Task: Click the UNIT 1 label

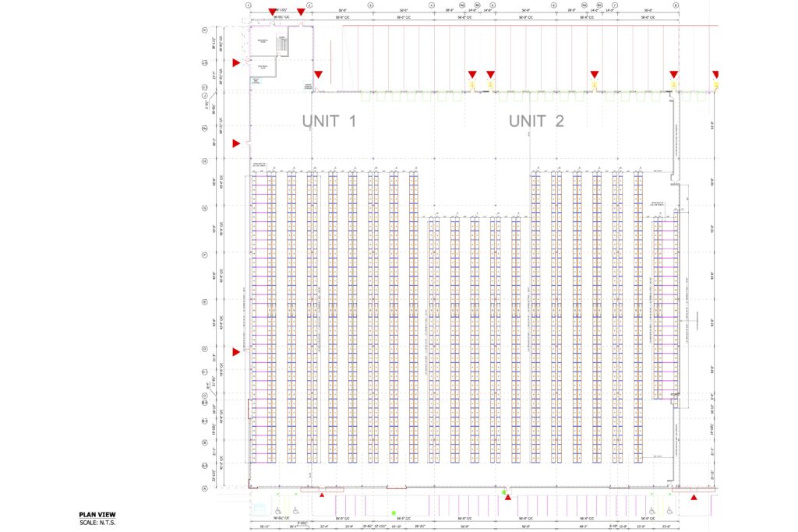Action: click(329, 121)
